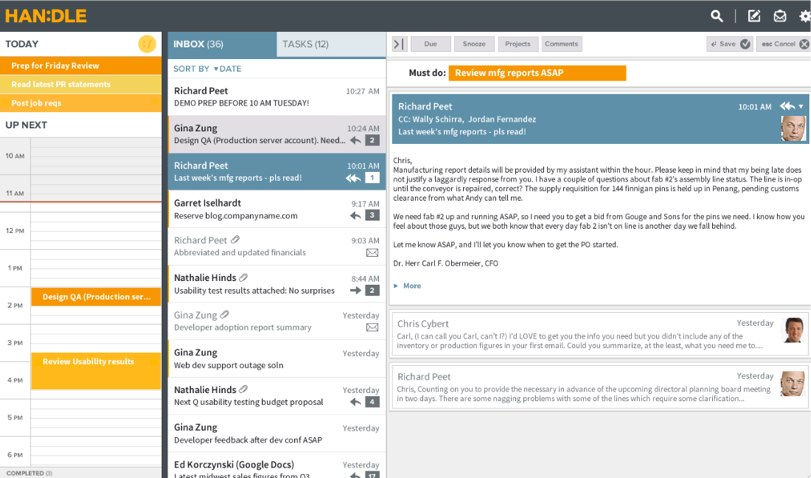Click the Comments button

click(x=562, y=44)
